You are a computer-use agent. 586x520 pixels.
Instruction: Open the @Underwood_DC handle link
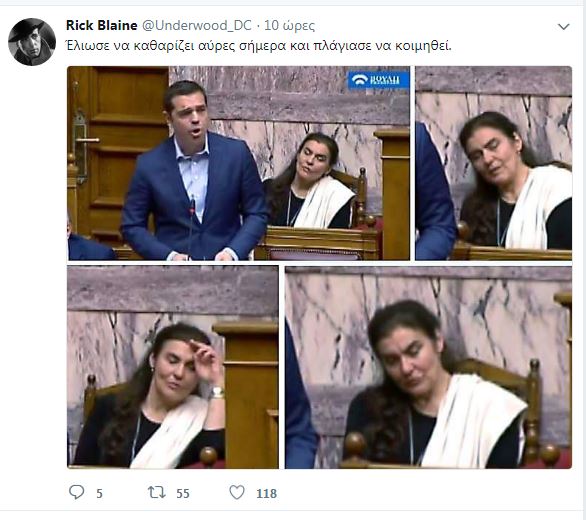click(197, 25)
